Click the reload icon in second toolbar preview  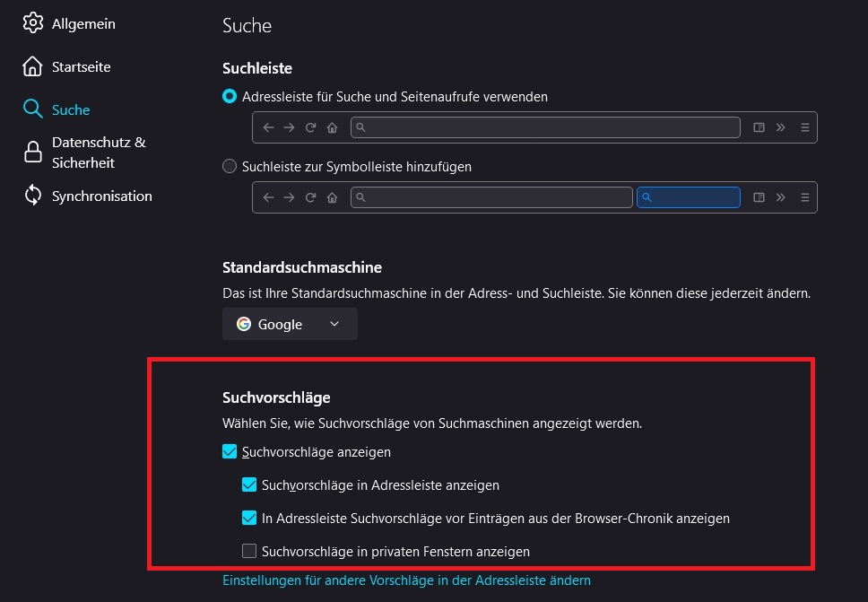click(x=310, y=197)
